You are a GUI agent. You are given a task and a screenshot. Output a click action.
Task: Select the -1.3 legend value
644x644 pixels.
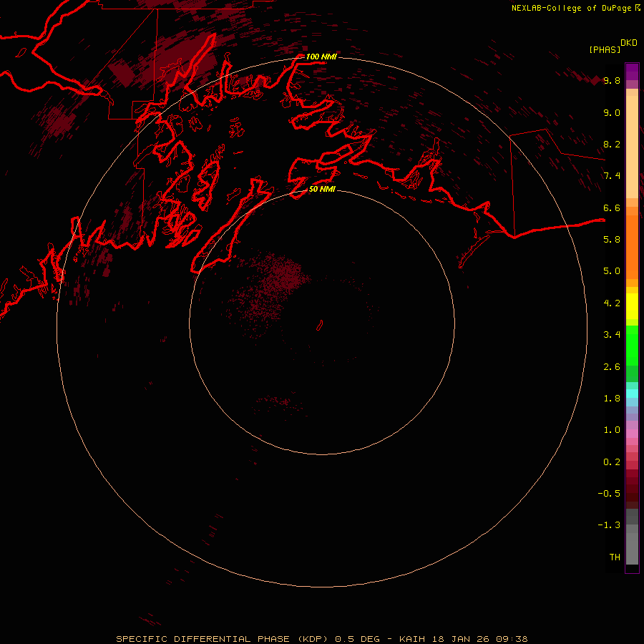[609, 525]
